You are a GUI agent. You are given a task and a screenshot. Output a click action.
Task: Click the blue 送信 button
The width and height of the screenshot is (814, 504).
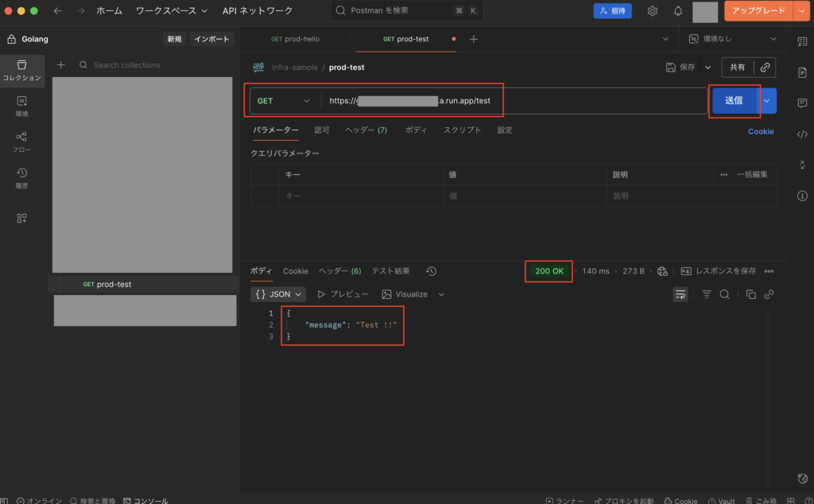point(733,101)
